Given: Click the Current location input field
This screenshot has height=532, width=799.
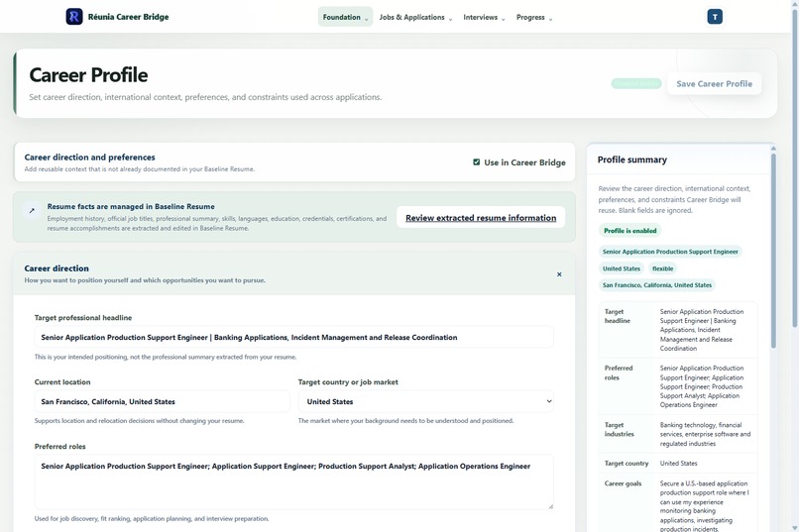Looking at the screenshot, I should coord(162,401).
